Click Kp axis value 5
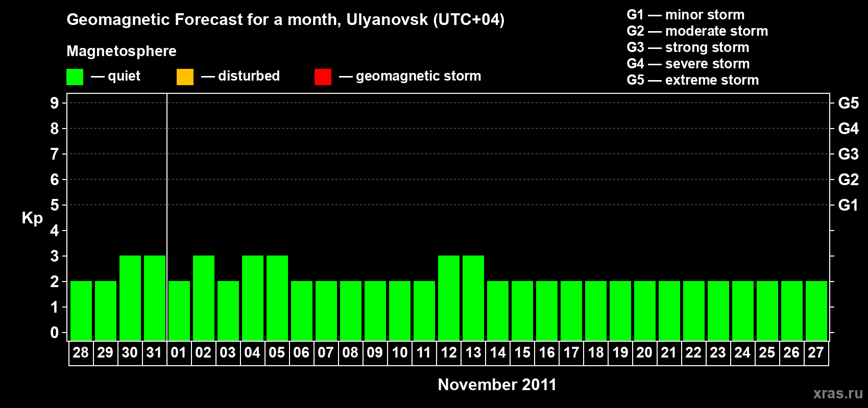Viewport: 868px width, 408px height. 55,205
